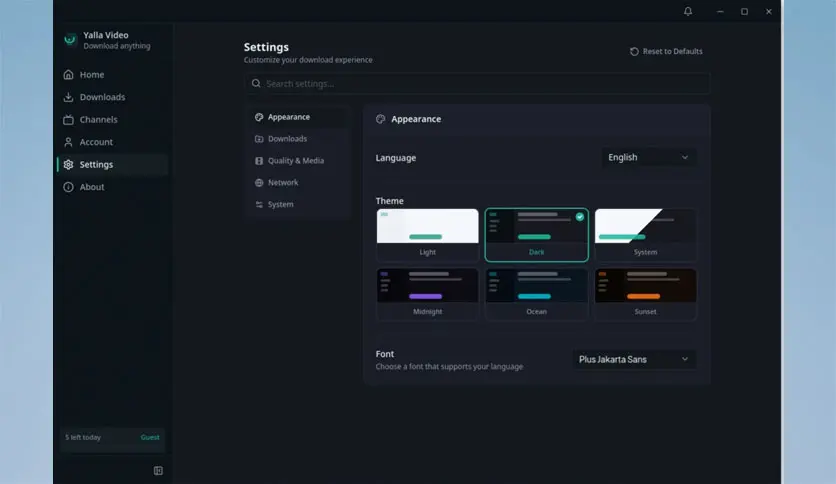Go to Downloads in main sidebar
Screen dimensions: 836x484
(112, 97)
